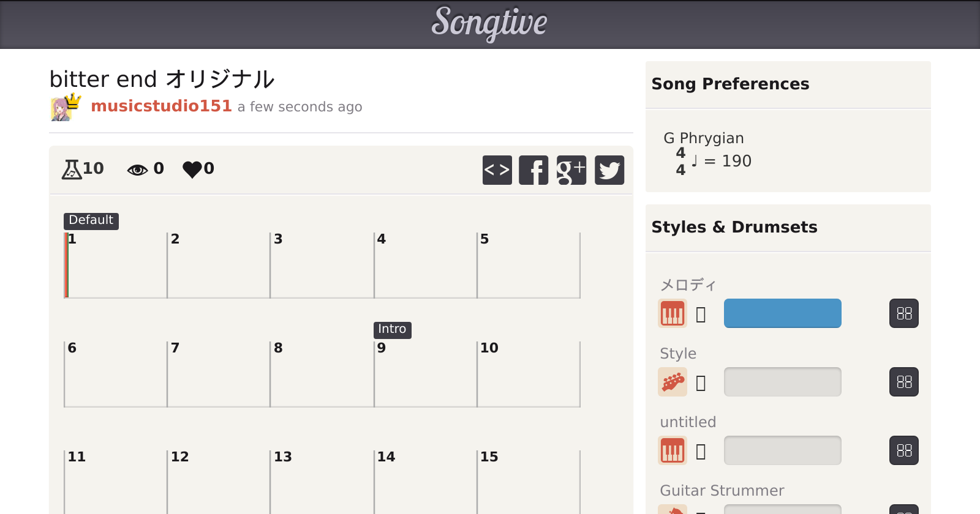Image resolution: width=980 pixels, height=514 pixels.
Task: Open the musicstudio151 profile link
Action: 161,106
